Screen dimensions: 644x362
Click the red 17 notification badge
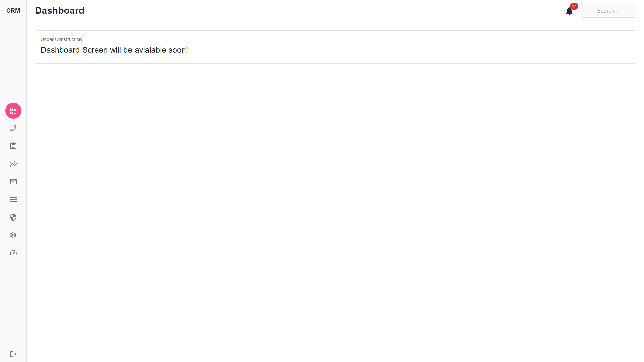pos(574,6)
